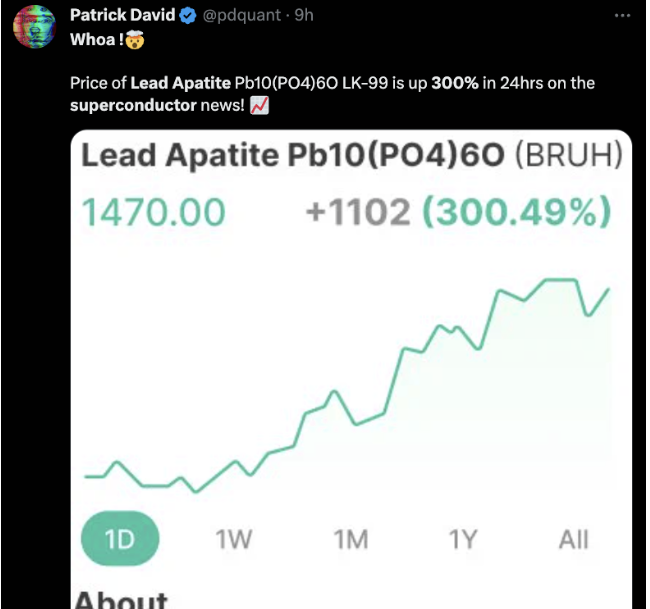
Task: Click the 1470.00 price value
Action: pos(154,213)
